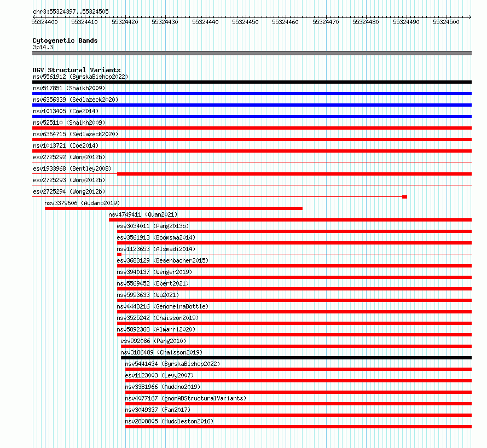Click nsv4749411 (Quan2021) label
Screen dimensions: 487x448
pos(143,214)
